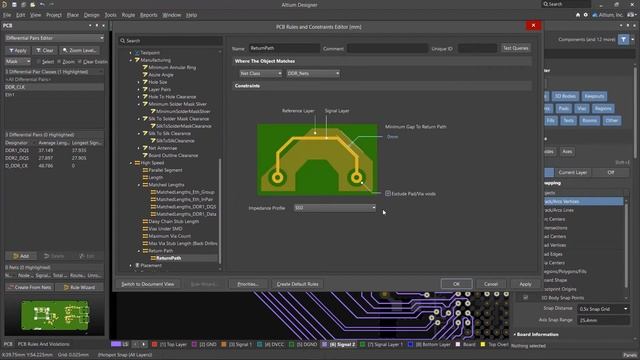Viewport: 640px width, 360px height.
Task: Toggle Select checkbox in PCB panel
Action: pyautogui.click(x=39, y=62)
